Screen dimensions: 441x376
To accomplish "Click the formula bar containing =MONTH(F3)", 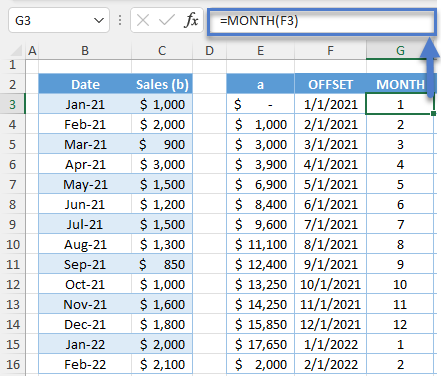I will pyautogui.click(x=322, y=21).
